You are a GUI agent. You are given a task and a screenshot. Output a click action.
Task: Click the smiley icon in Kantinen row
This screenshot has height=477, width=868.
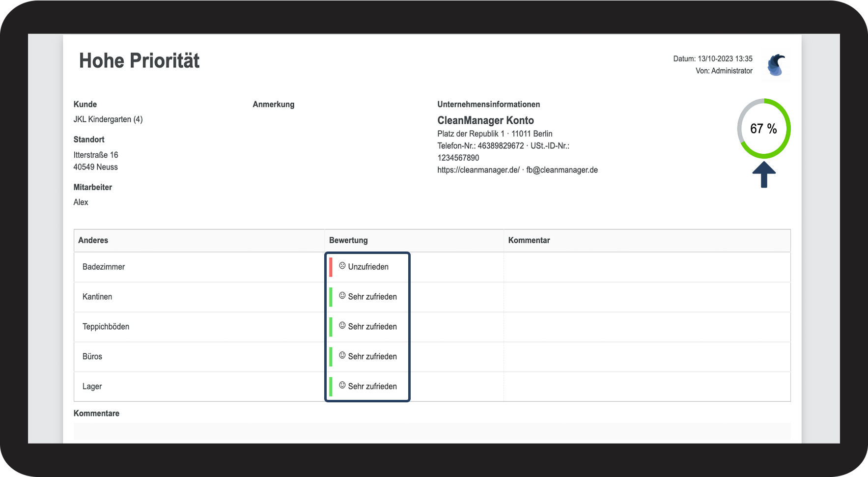(x=342, y=296)
